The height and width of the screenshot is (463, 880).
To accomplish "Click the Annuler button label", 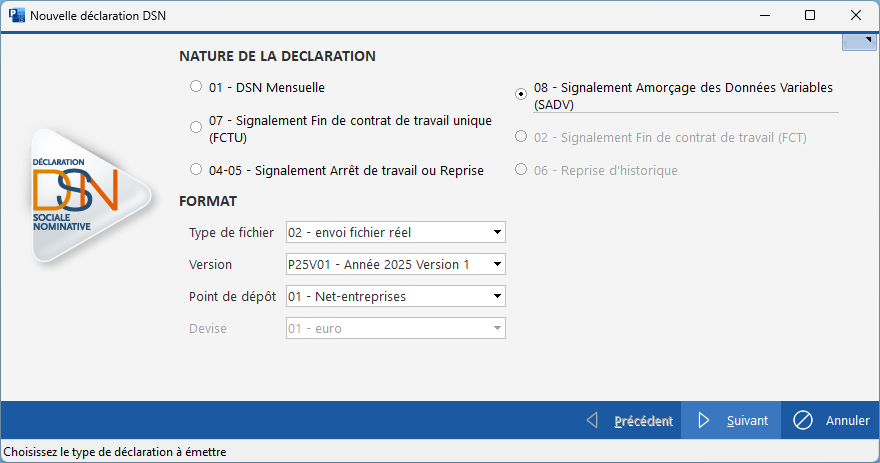I will pos(847,421).
